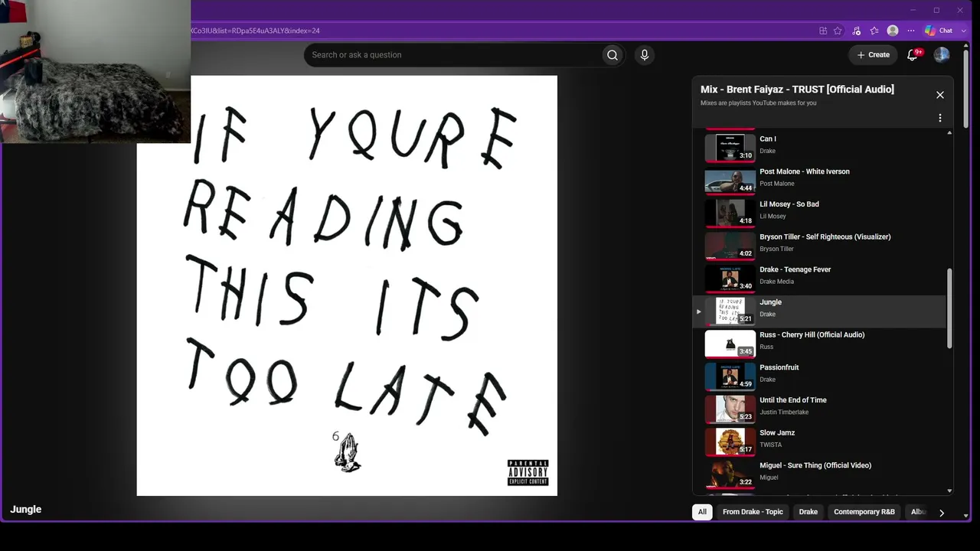Play Bryson Tiller Self Righteous thumbnail

point(730,246)
